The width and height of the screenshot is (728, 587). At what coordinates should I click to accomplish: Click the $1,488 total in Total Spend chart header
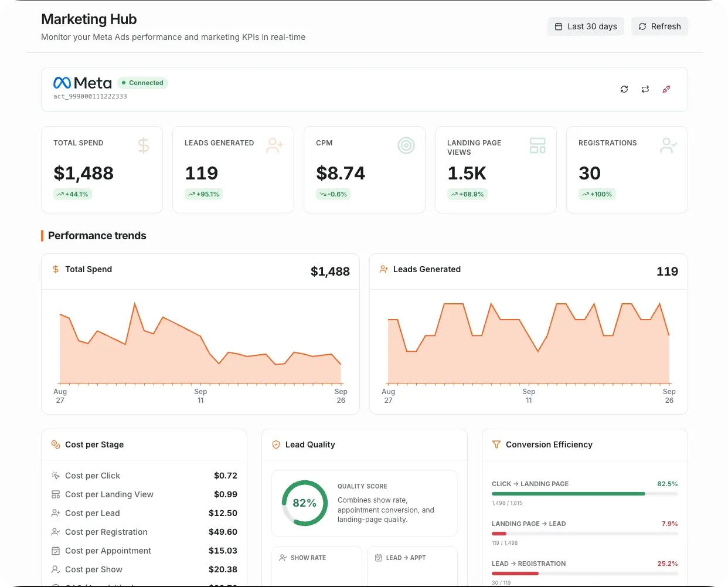coord(330,272)
